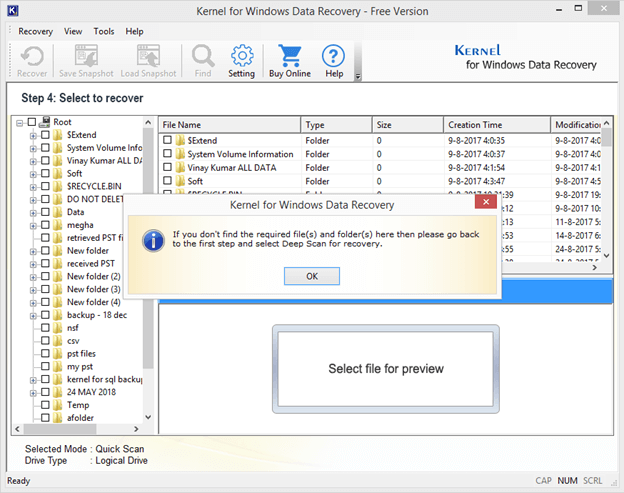Click folder tree horizontal scrollbar thumb
This screenshot has height=493, width=624.
click(x=60, y=429)
